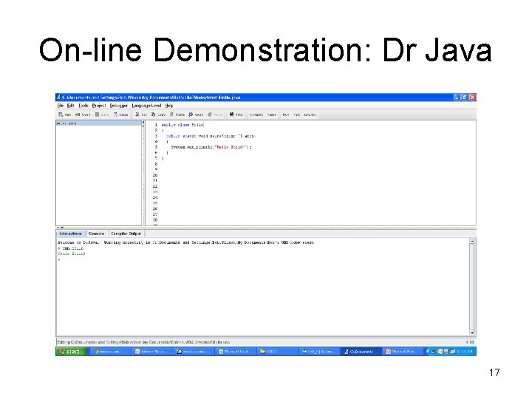The height and width of the screenshot is (399, 532).
Task: Click the restore button in DrJava title bar
Action: coord(465,98)
